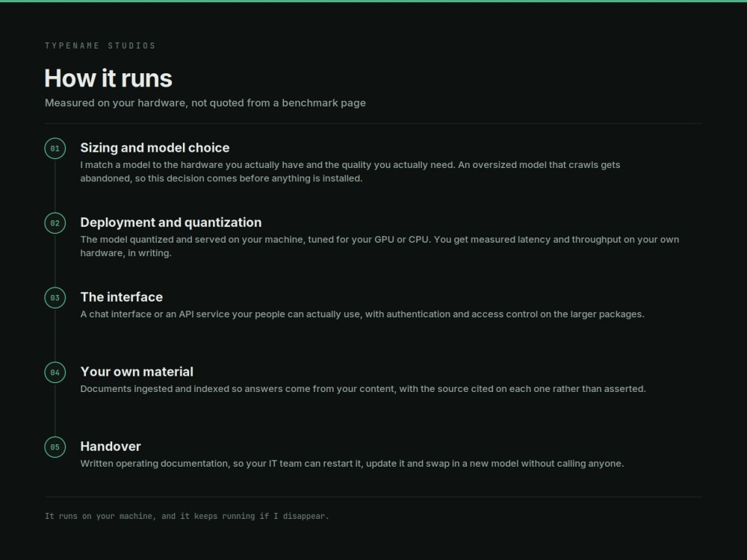Click the step 04 circle marker
This screenshot has width=747, height=560.
point(55,373)
